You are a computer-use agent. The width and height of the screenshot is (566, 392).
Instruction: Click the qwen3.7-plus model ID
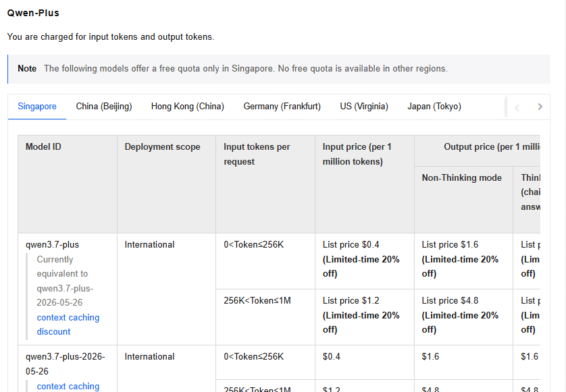(52, 244)
